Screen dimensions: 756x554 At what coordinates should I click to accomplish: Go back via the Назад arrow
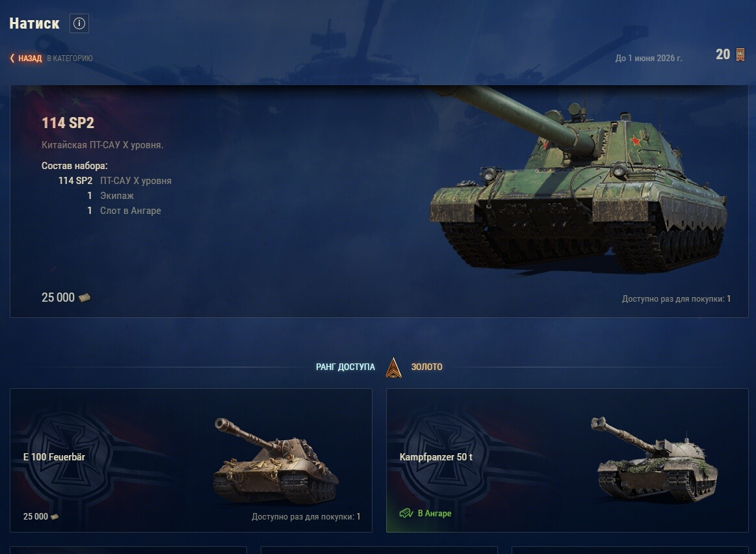[12, 58]
